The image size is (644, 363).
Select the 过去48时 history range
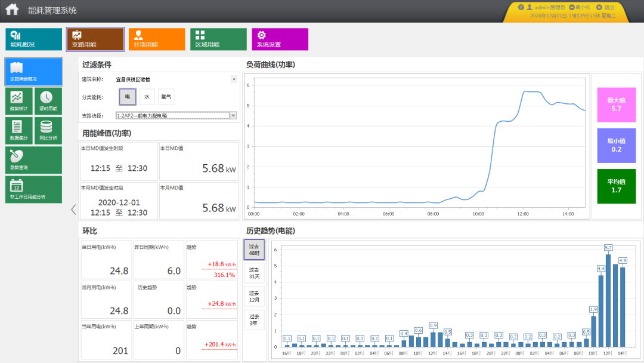click(254, 250)
